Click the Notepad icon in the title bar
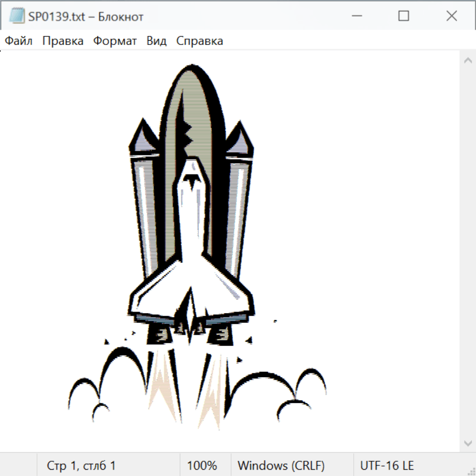The image size is (476, 476). tap(17, 16)
